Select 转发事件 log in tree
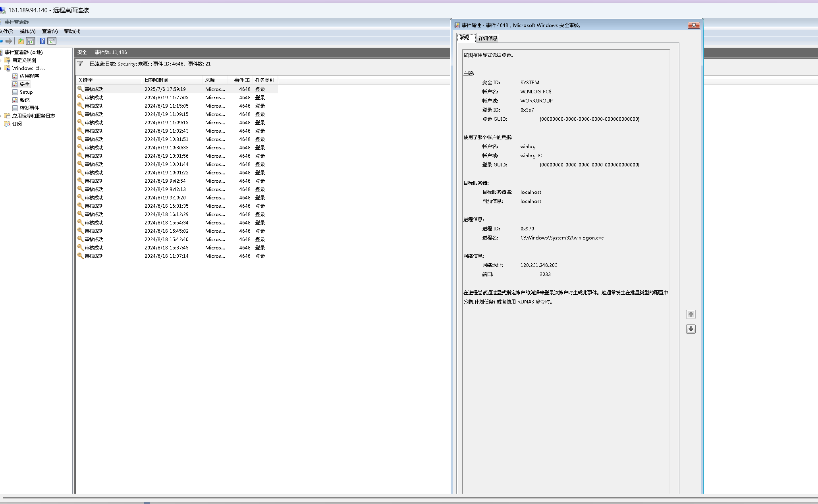The image size is (818, 504). tap(29, 108)
